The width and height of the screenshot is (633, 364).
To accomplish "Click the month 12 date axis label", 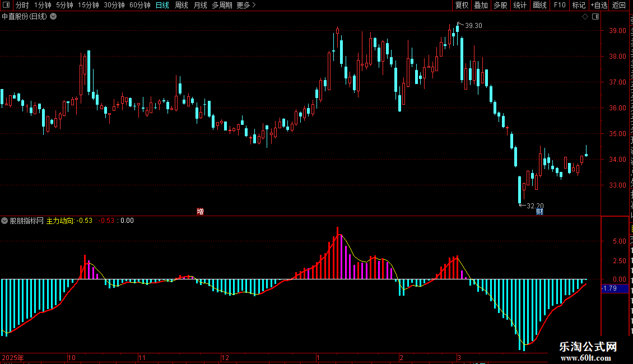I will [x=225, y=357].
